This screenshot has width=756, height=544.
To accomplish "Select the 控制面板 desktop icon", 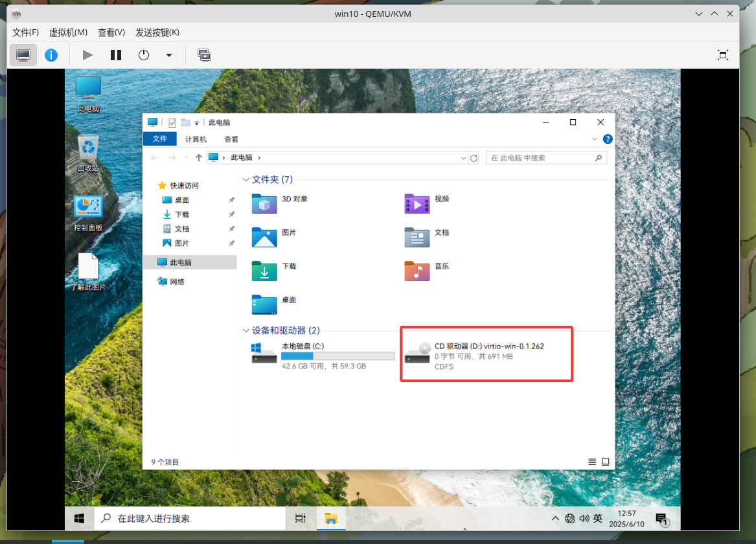I will click(88, 213).
